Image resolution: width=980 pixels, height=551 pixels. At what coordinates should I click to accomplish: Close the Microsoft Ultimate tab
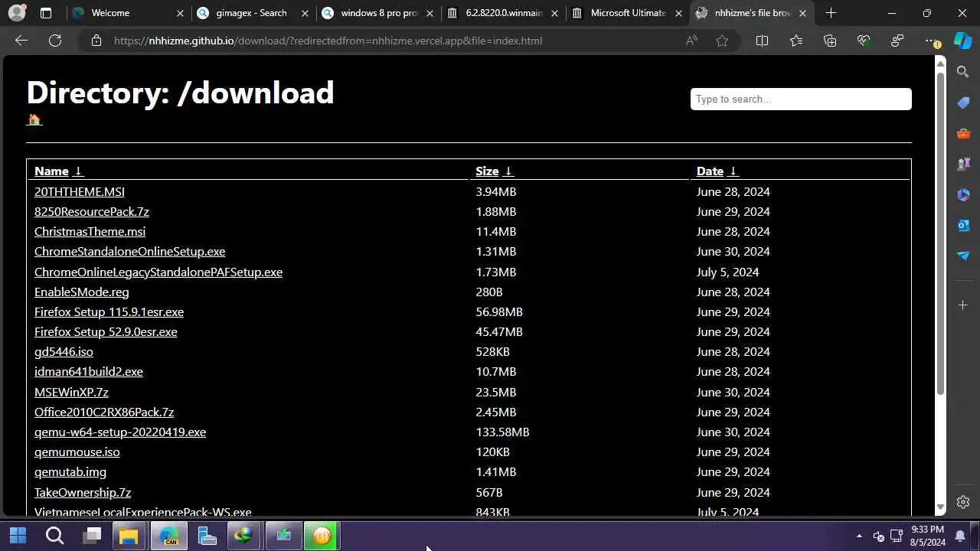[x=678, y=13]
